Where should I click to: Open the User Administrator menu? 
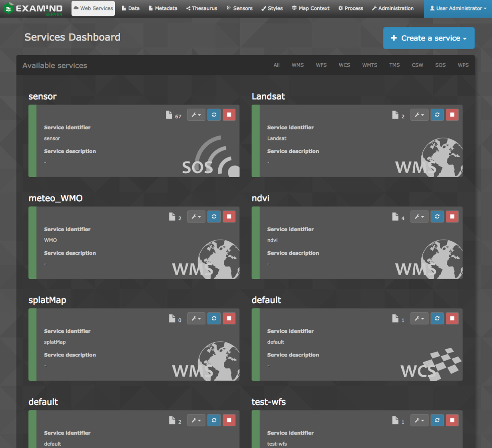457,8
